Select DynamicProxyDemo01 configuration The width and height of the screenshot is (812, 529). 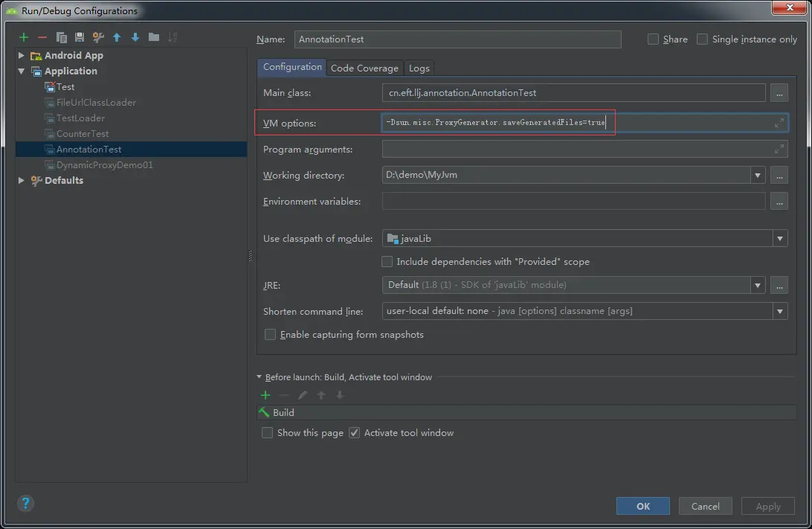104,164
